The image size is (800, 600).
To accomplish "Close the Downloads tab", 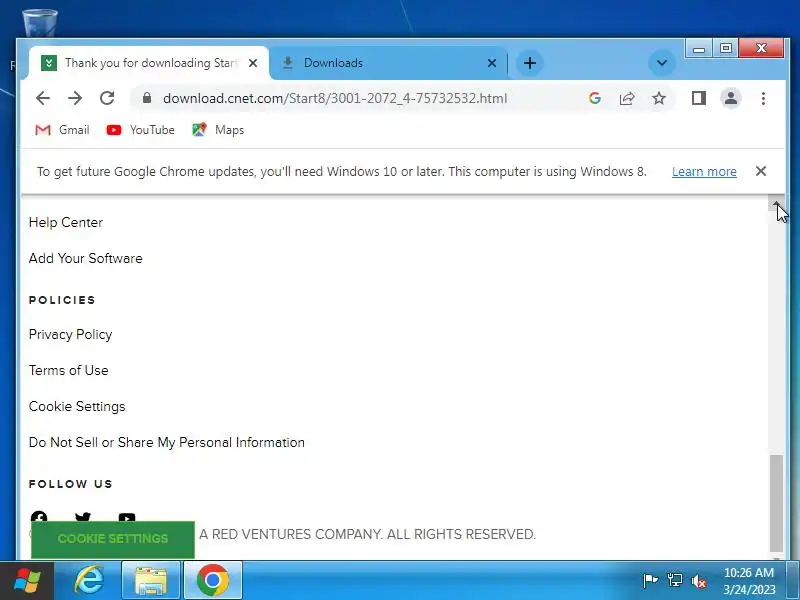I will 492,63.
